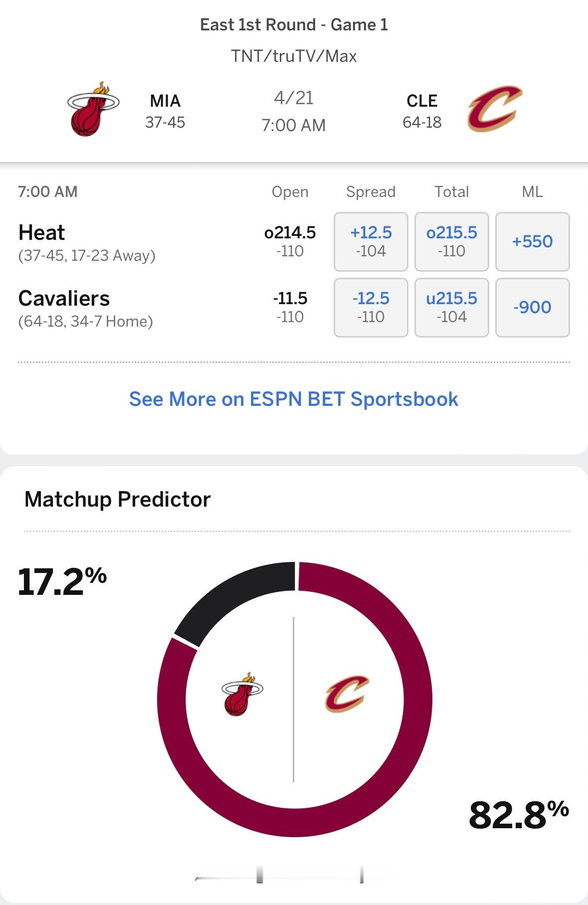Tap the Miami Heat logo in header
The height and width of the screenshot is (905, 588).
click(x=93, y=109)
